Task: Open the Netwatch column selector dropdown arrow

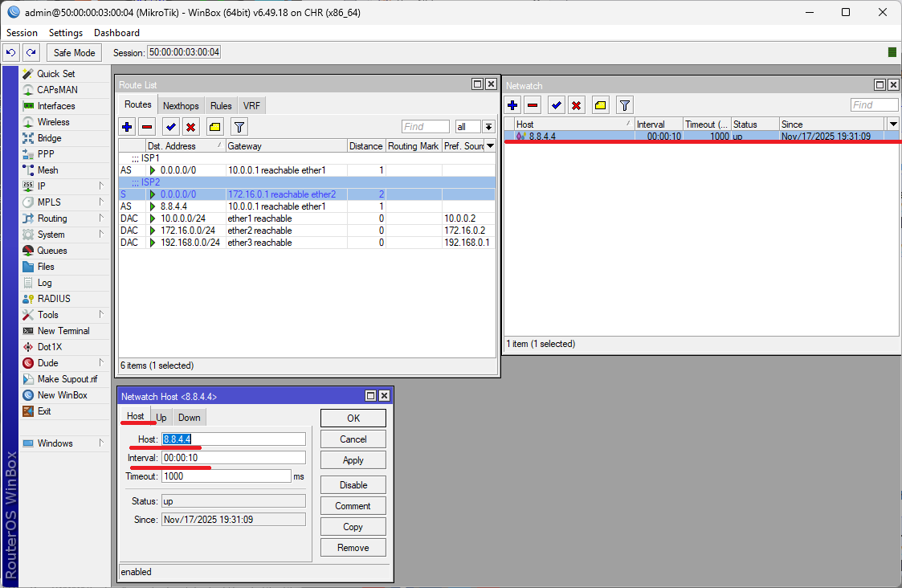Action: pyautogui.click(x=893, y=124)
